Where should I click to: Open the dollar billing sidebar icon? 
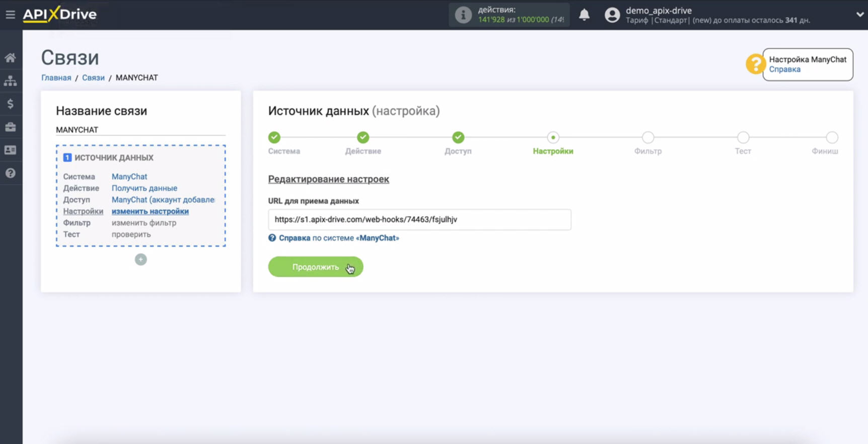coord(10,104)
